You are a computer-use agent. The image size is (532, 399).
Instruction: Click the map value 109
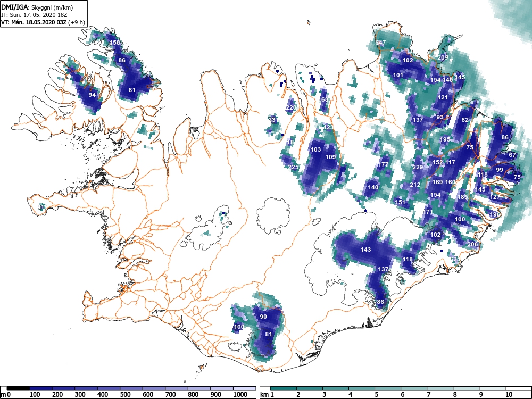point(330,157)
